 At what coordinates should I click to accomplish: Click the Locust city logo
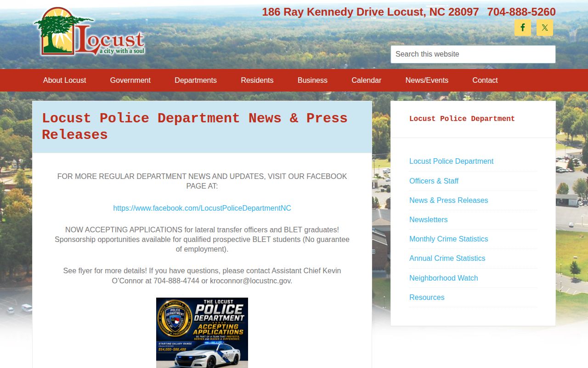click(90, 32)
